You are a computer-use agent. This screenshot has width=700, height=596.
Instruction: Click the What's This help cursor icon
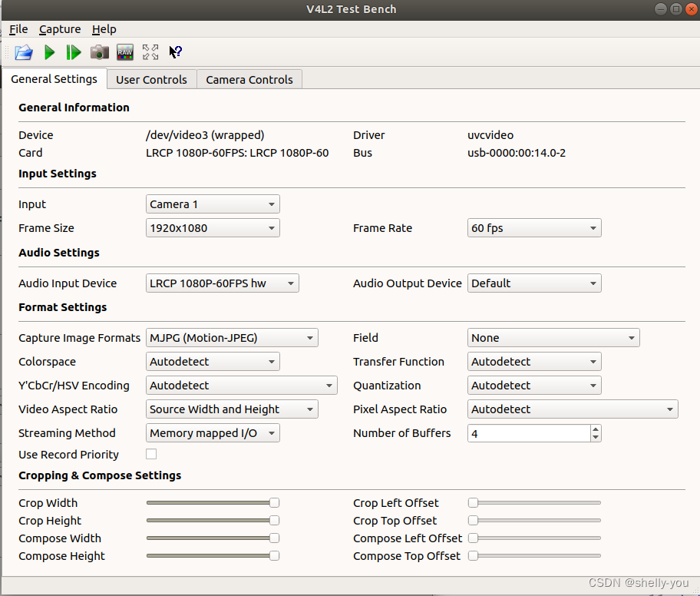click(175, 52)
